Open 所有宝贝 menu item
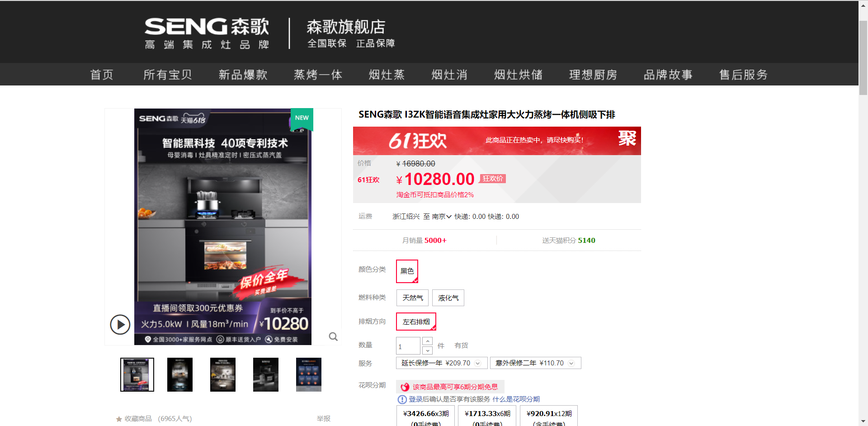Viewport: 868px width, 426px height. [168, 75]
